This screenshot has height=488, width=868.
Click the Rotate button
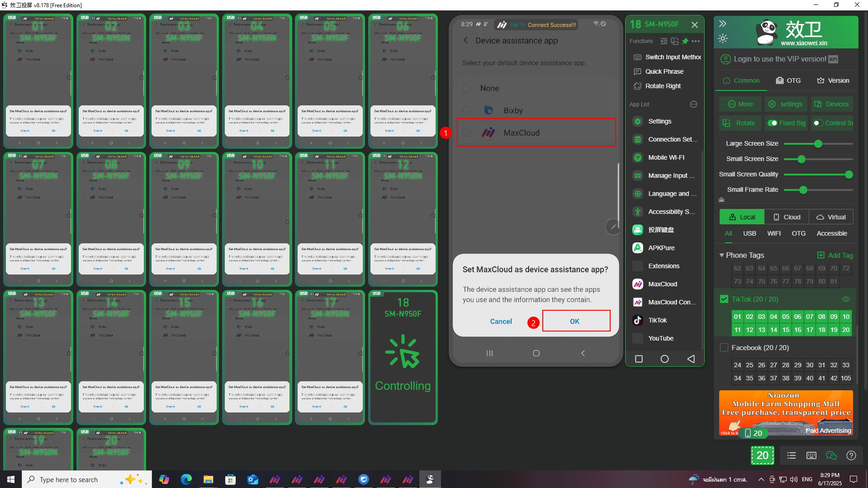point(740,123)
